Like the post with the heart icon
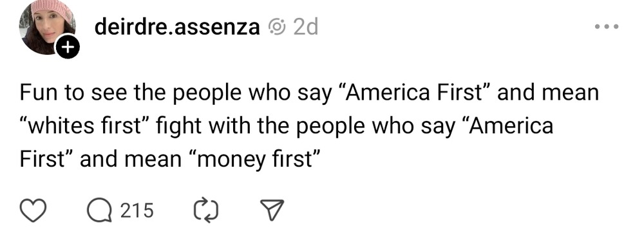Image resolution: width=644 pixels, height=240 pixels. 32,210
